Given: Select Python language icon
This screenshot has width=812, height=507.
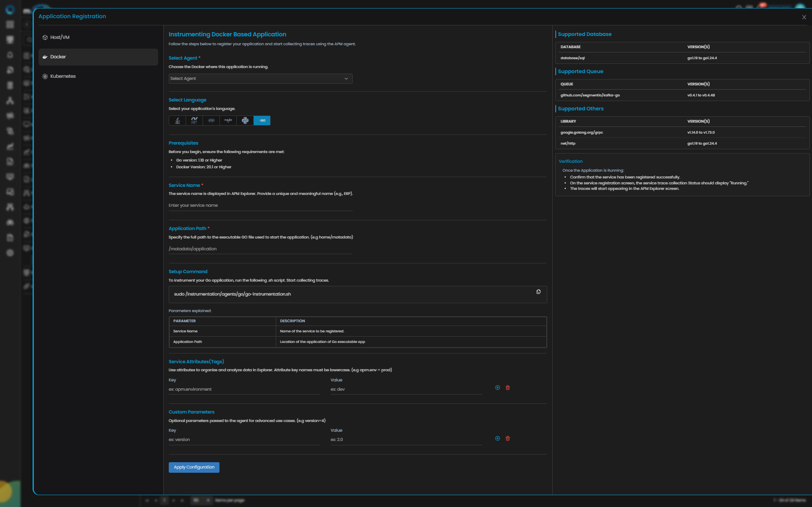Looking at the screenshot, I should click(x=245, y=121).
